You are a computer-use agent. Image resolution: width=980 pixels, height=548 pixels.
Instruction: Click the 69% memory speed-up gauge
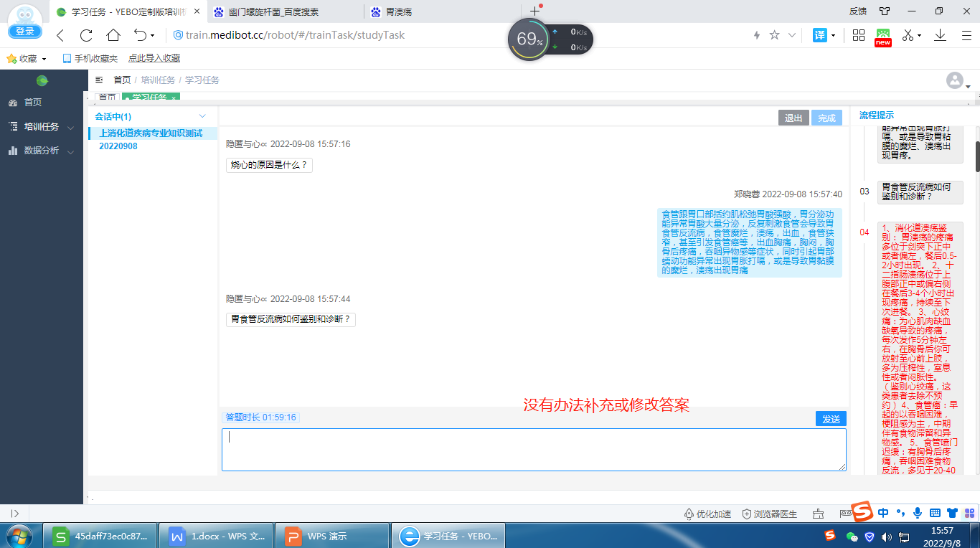529,39
